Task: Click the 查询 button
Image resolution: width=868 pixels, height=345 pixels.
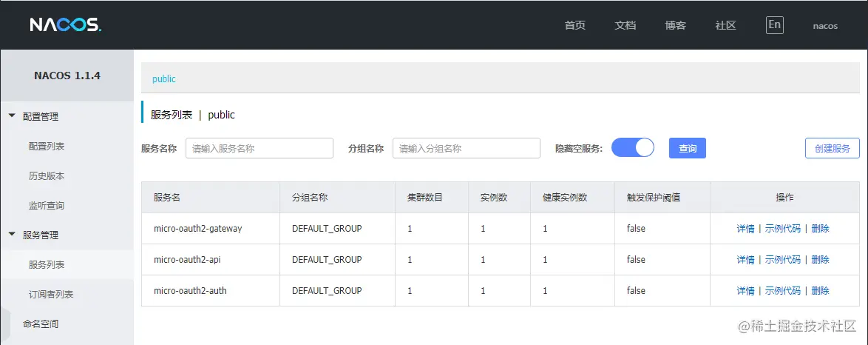Action: (x=688, y=148)
